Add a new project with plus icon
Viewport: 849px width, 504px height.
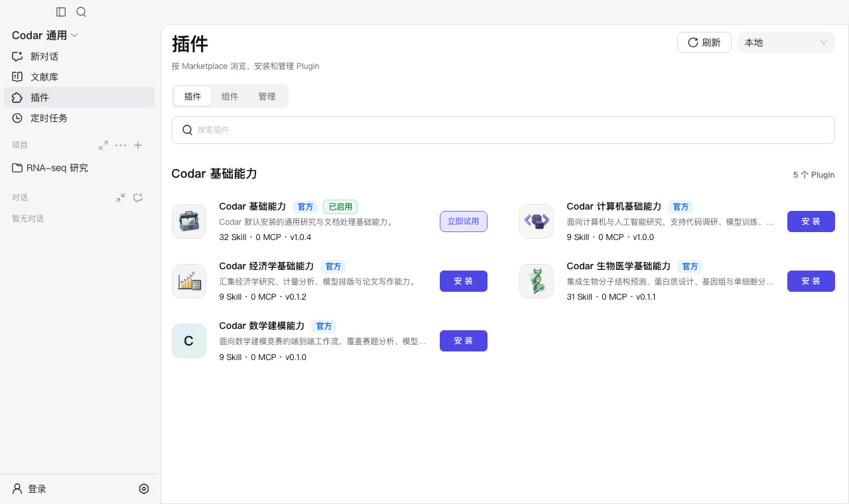(138, 145)
